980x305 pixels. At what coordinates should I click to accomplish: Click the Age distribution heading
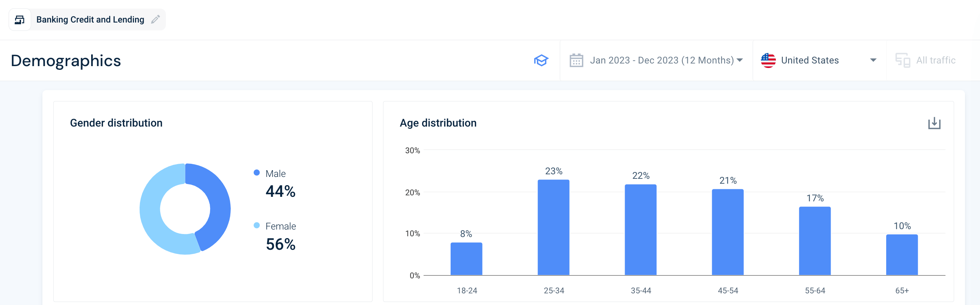coord(438,122)
